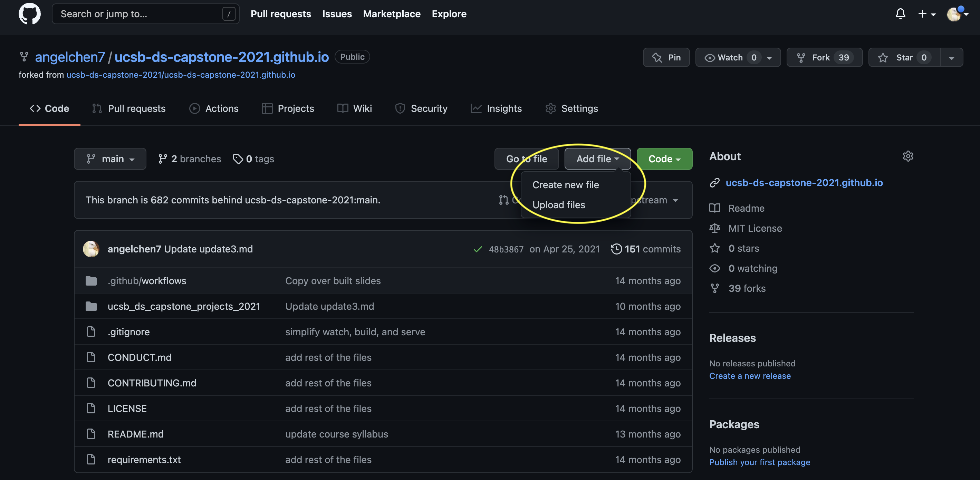Select Create new file from the menu
The width and height of the screenshot is (980, 480).
click(x=566, y=185)
